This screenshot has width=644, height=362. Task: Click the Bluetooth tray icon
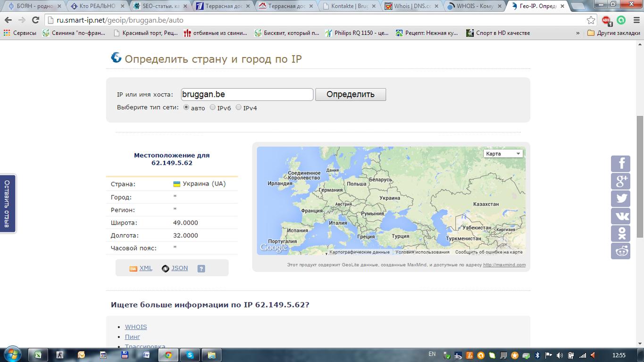[x=537, y=355]
